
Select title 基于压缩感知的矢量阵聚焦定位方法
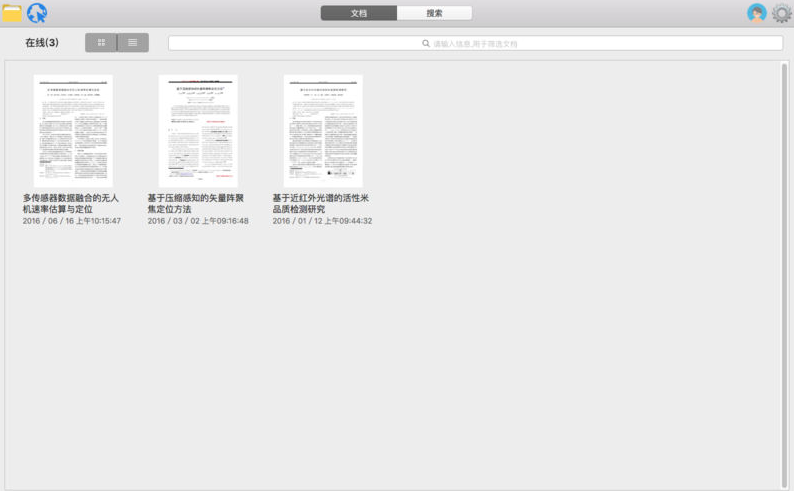[x=195, y=203]
